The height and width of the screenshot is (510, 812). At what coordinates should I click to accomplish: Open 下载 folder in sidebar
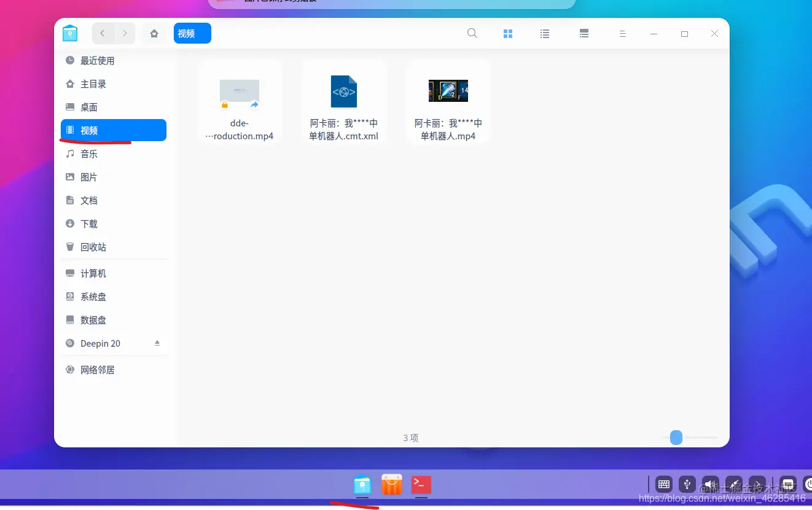(114, 224)
